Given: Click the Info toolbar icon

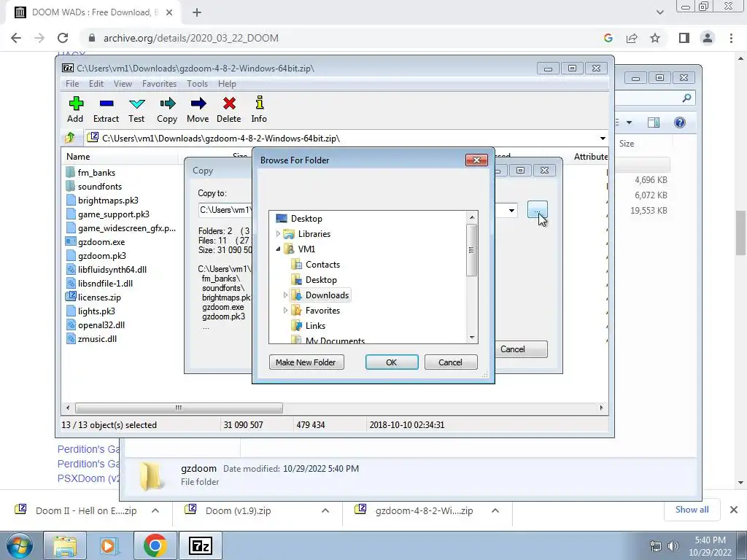Looking at the screenshot, I should (259, 109).
